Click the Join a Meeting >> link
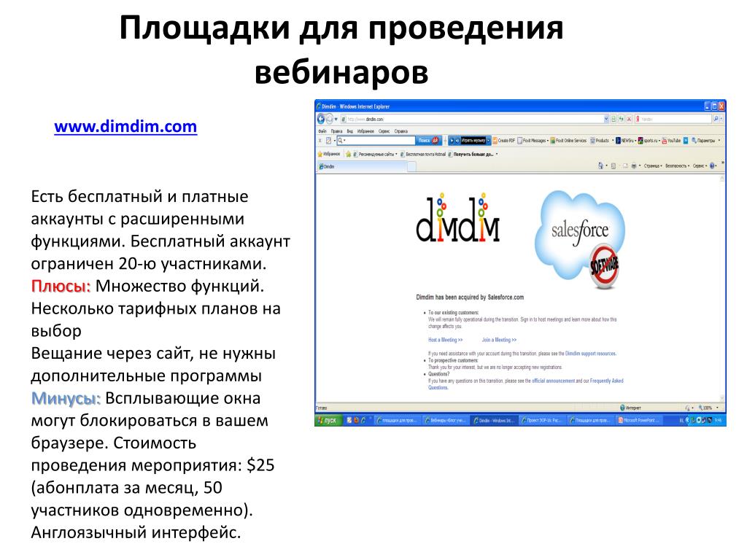The height and width of the screenshot is (560, 747). pyautogui.click(x=499, y=340)
